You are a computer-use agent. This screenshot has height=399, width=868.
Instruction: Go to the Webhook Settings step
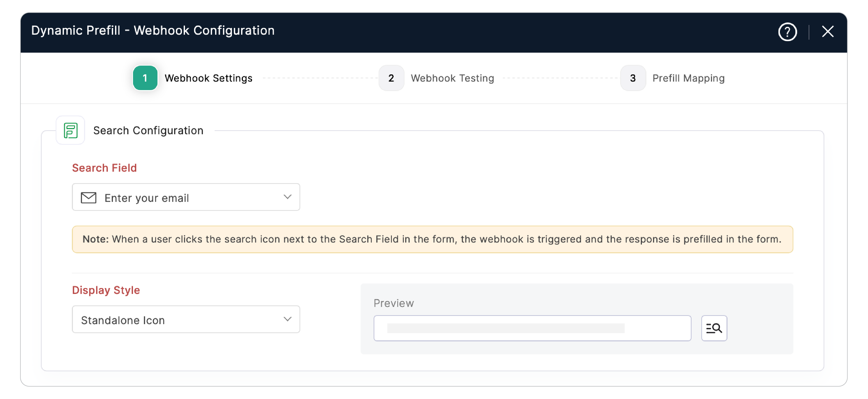coord(208,78)
